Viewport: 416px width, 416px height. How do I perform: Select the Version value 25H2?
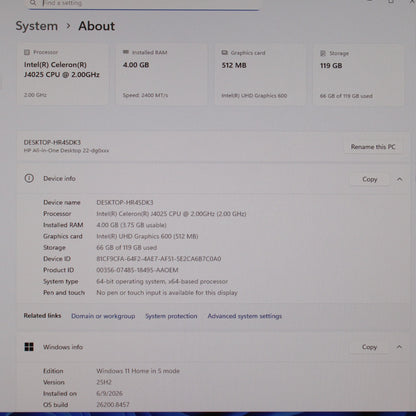point(104,382)
